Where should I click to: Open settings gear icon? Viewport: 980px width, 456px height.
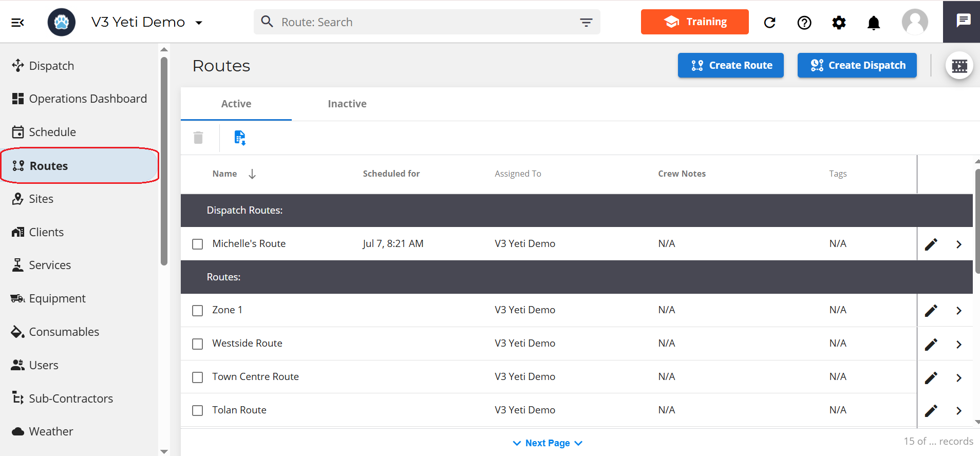point(839,23)
